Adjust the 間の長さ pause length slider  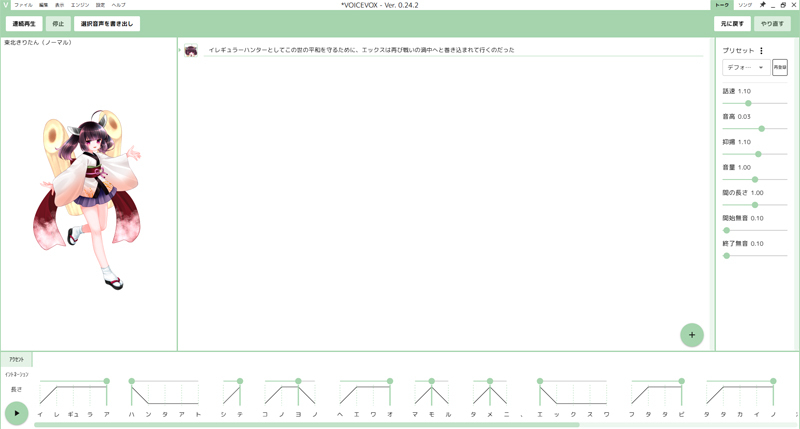click(x=755, y=205)
